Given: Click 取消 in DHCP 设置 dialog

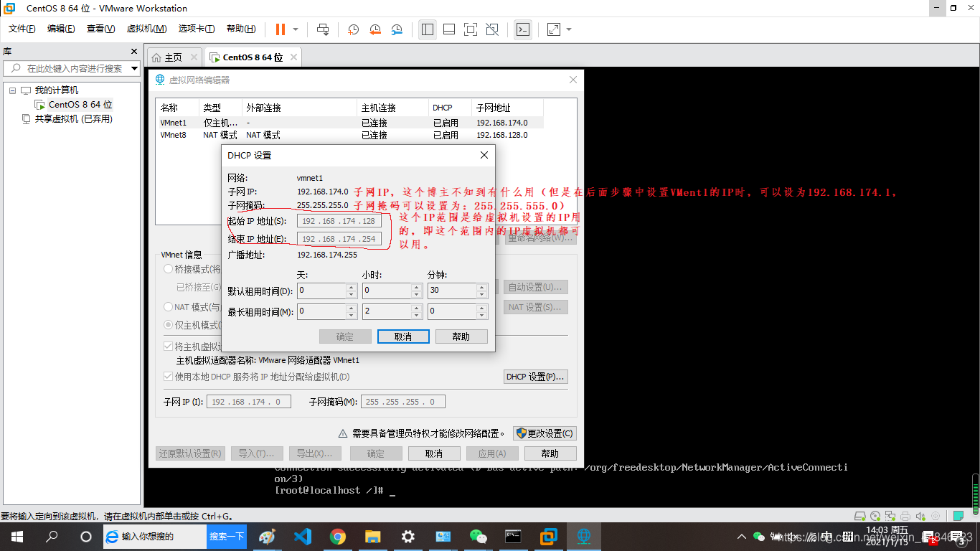Looking at the screenshot, I should pyautogui.click(x=403, y=336).
